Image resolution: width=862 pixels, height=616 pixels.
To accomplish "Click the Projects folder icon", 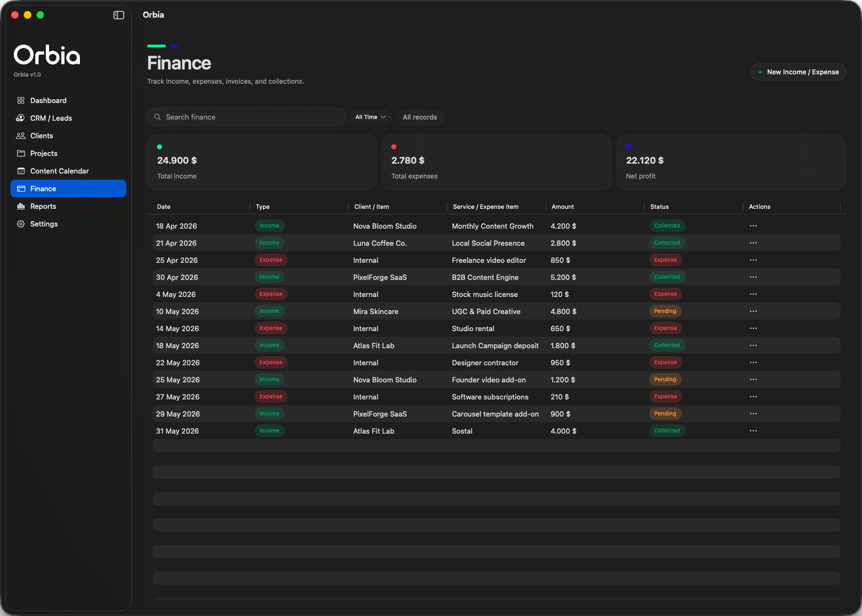I will [21, 153].
